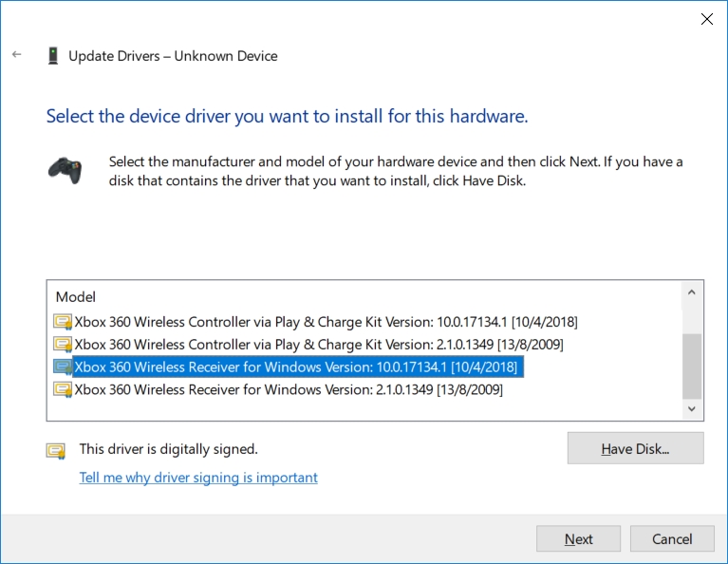This screenshot has height=564, width=728.
Task: Open Tell me why driver signing is important
Action: (198, 478)
